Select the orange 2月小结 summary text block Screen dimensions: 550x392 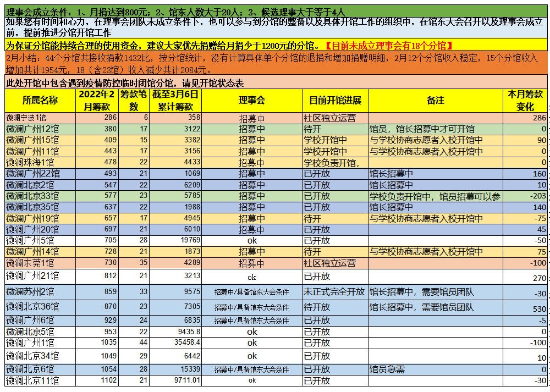click(275, 64)
